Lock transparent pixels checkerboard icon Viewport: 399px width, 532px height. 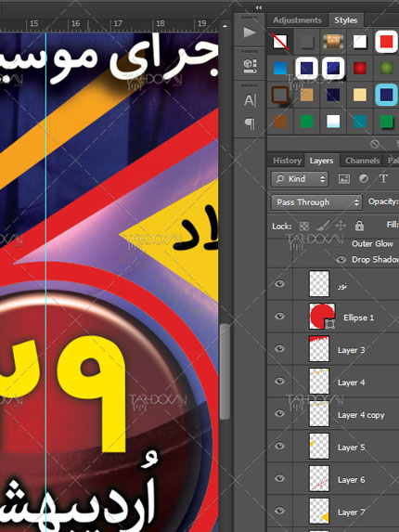click(304, 226)
